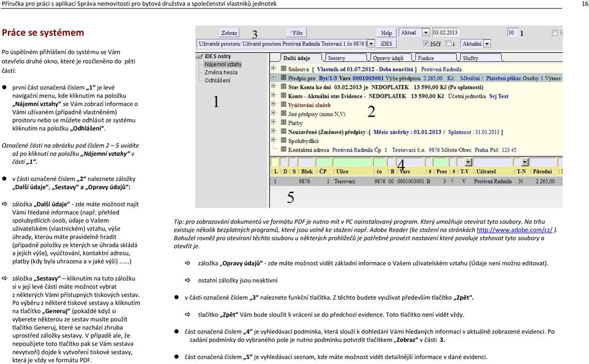Click the Zobraz button
Viewport: 589px width, 364px height.
pos(229,33)
